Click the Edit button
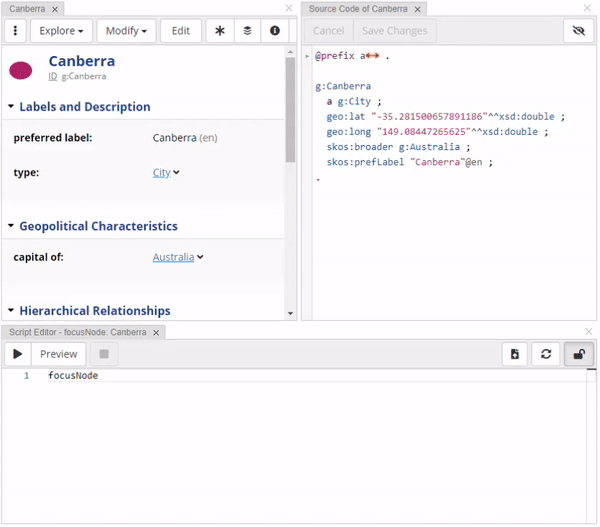 point(180,31)
